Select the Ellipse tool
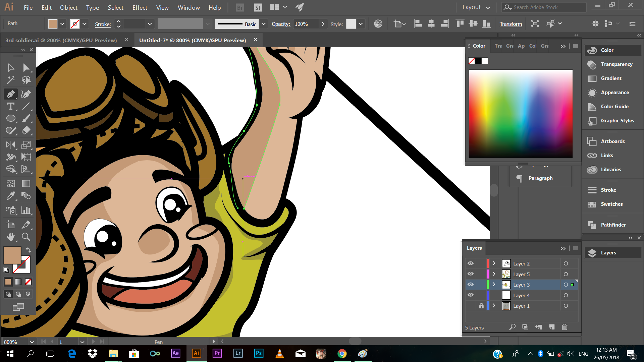This screenshot has width=644, height=362. [x=11, y=118]
